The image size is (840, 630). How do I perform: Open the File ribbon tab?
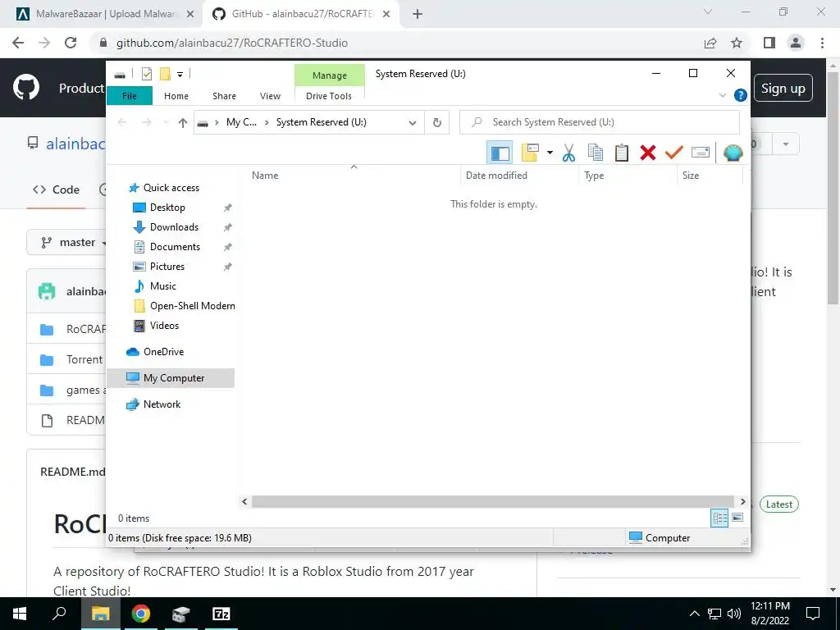click(x=130, y=96)
